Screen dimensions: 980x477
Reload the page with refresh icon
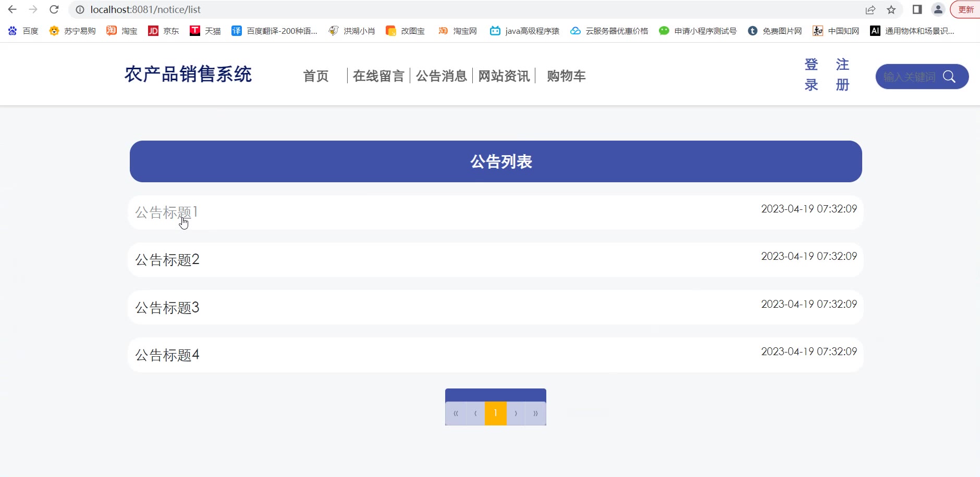point(54,9)
